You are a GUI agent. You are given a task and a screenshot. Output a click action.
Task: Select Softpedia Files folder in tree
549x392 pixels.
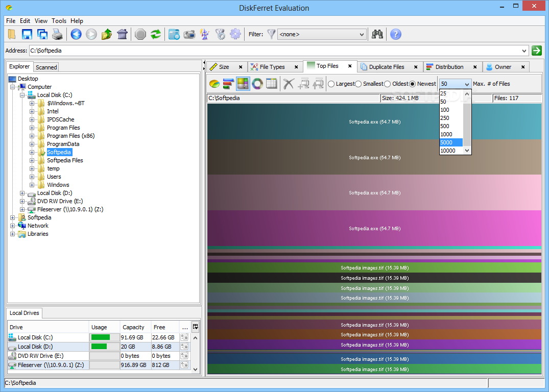(x=65, y=160)
